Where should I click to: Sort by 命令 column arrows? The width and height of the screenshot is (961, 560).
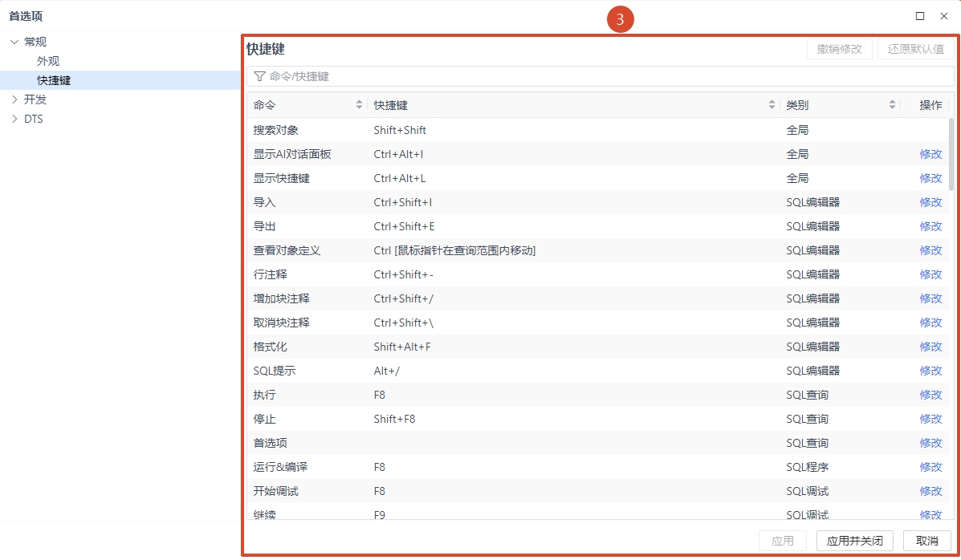pyautogui.click(x=359, y=105)
